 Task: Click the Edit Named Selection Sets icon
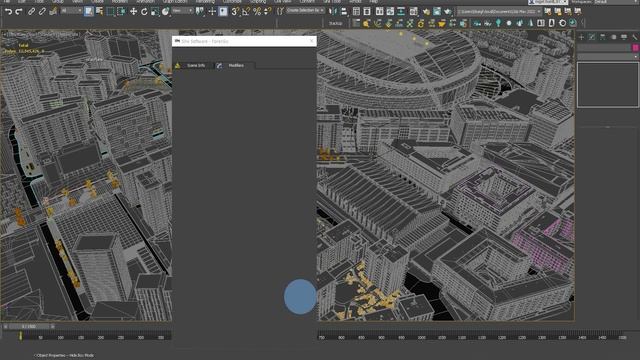pos(280,11)
